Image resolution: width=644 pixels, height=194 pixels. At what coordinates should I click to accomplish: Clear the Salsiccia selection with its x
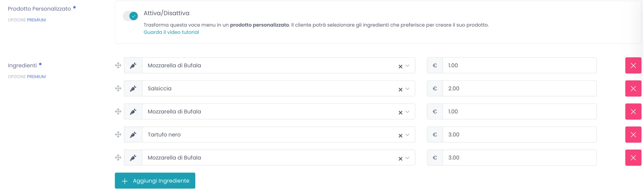(400, 89)
